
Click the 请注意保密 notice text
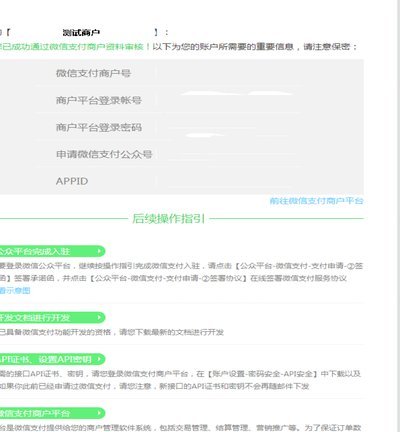tap(326, 47)
